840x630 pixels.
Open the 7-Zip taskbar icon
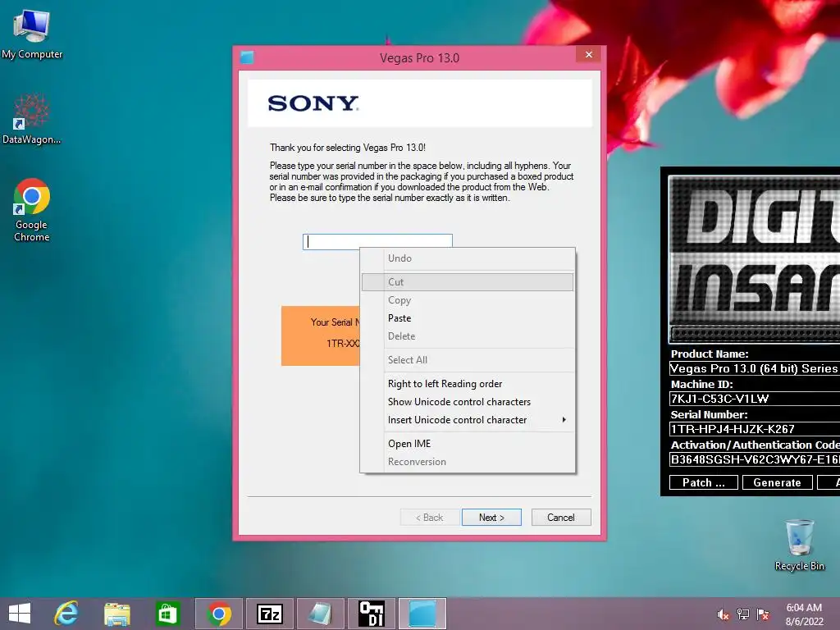[x=269, y=614]
